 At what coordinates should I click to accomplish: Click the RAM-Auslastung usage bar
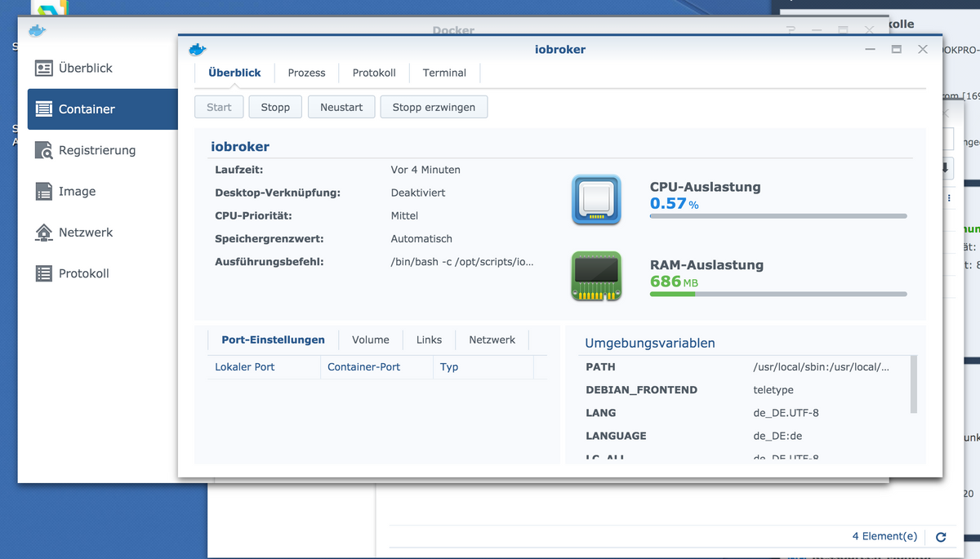pos(777,294)
